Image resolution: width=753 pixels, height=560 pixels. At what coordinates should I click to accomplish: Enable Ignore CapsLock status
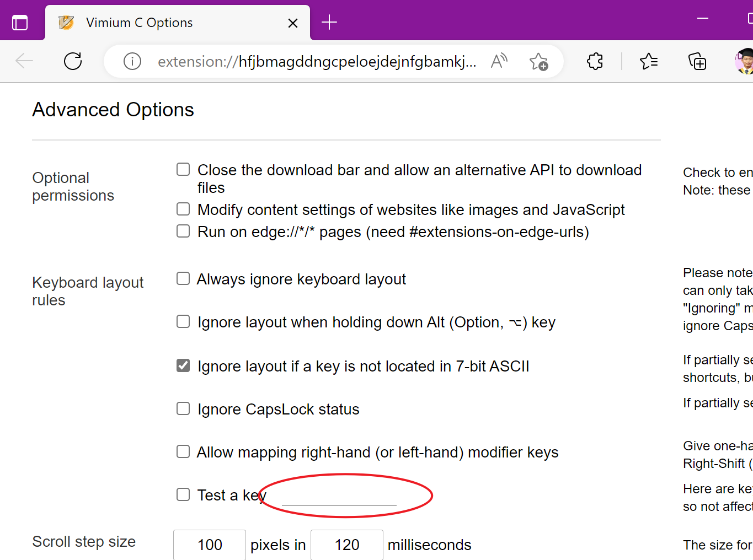pos(183,408)
